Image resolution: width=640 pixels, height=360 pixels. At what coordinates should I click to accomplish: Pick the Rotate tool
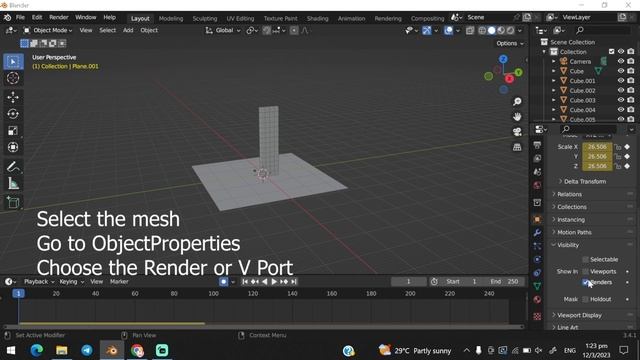13,114
